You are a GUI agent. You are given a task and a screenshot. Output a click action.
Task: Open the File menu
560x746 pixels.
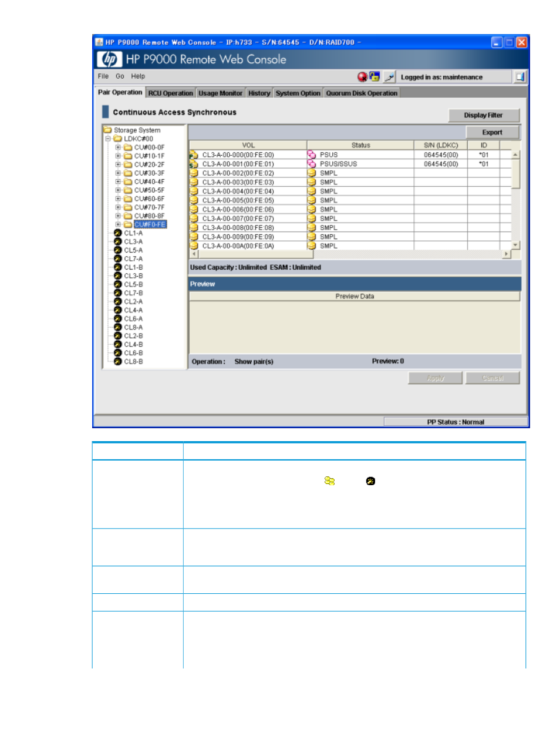point(103,76)
